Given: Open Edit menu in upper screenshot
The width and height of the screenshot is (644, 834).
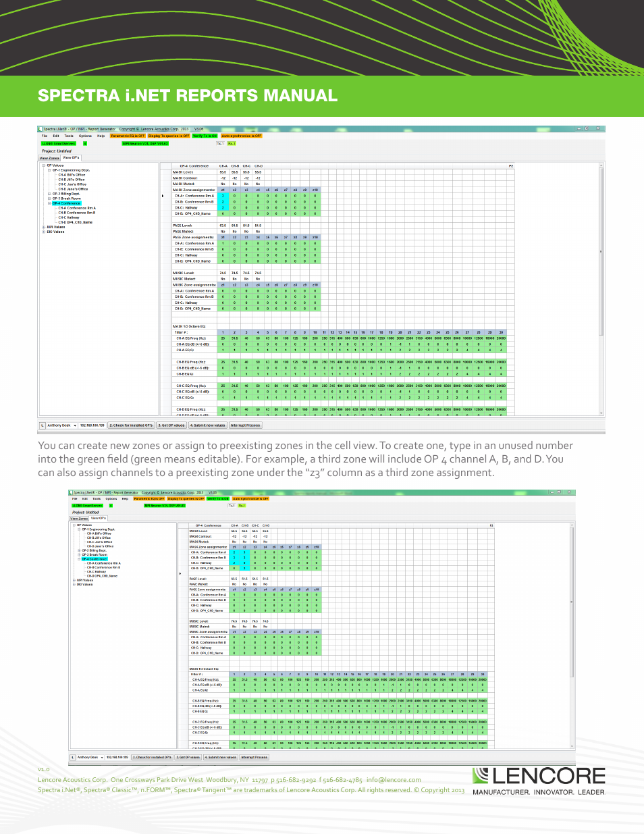Looking at the screenshot, I should click(56, 136).
